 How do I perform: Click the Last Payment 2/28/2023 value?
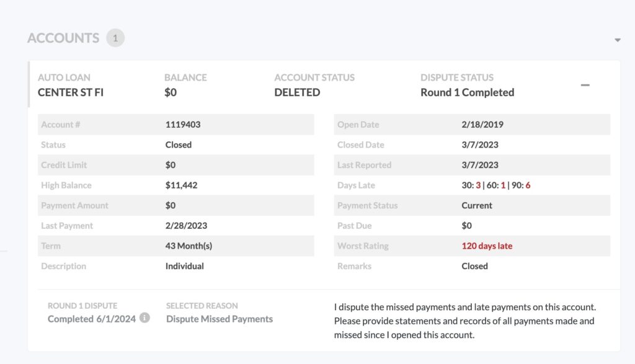[x=186, y=226]
